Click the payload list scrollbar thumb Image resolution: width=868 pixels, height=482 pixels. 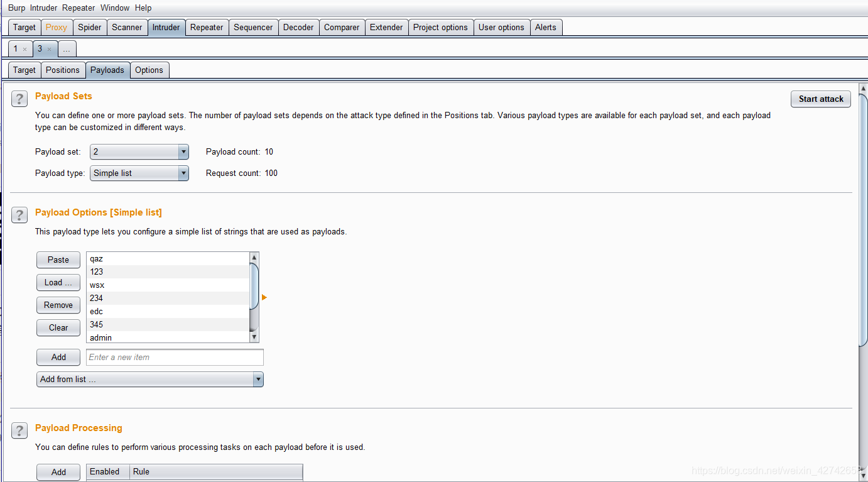coord(254,287)
